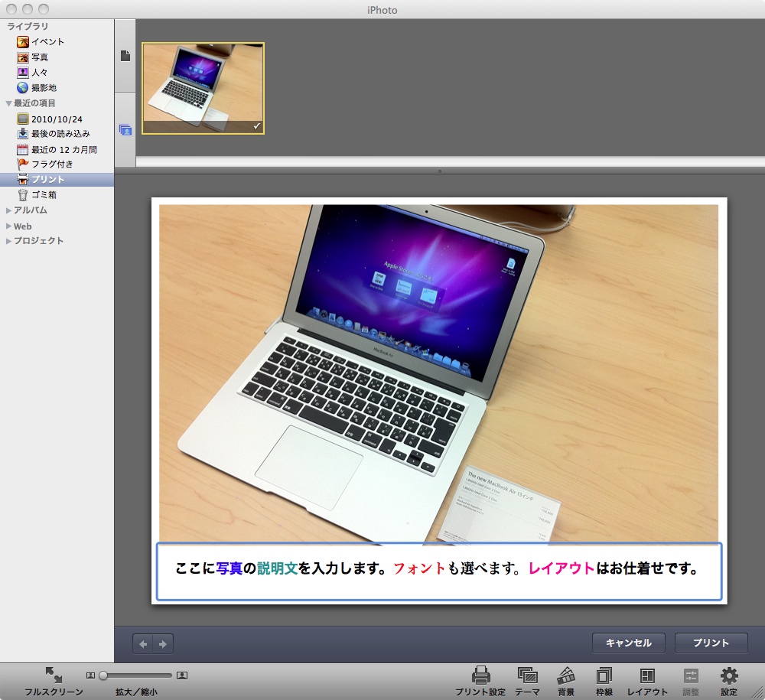765x700 pixels.
Task: Click the 設定 gear icon
Action: pos(729,676)
